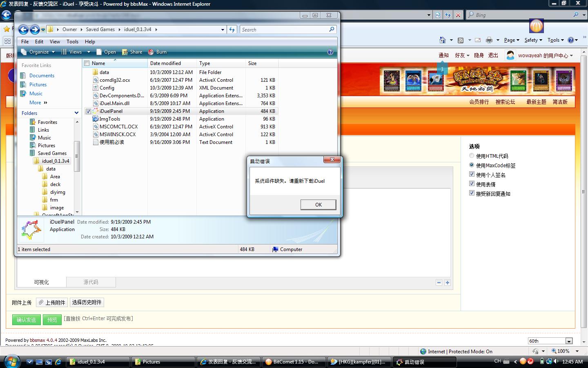Screen dimensions: 588x368
Task: Open Pictures favorite link
Action: 38,85
